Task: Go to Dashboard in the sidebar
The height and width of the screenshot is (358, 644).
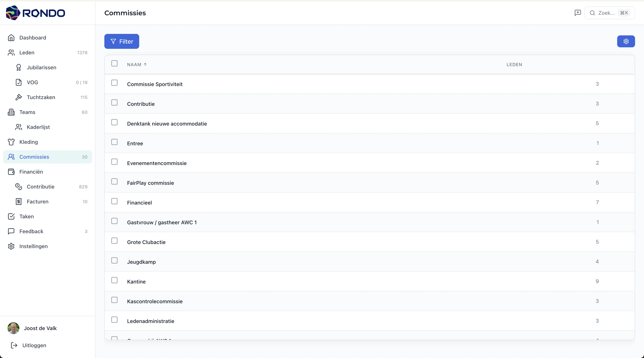Action: (33, 38)
